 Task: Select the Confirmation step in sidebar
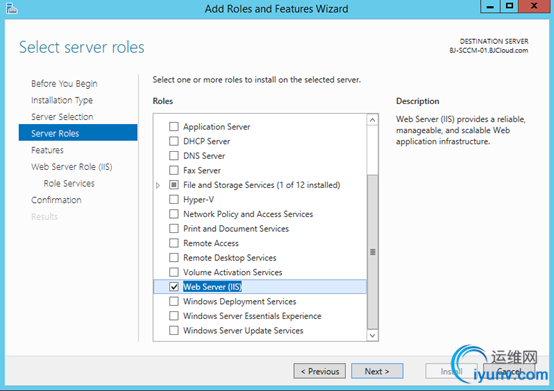tap(56, 200)
